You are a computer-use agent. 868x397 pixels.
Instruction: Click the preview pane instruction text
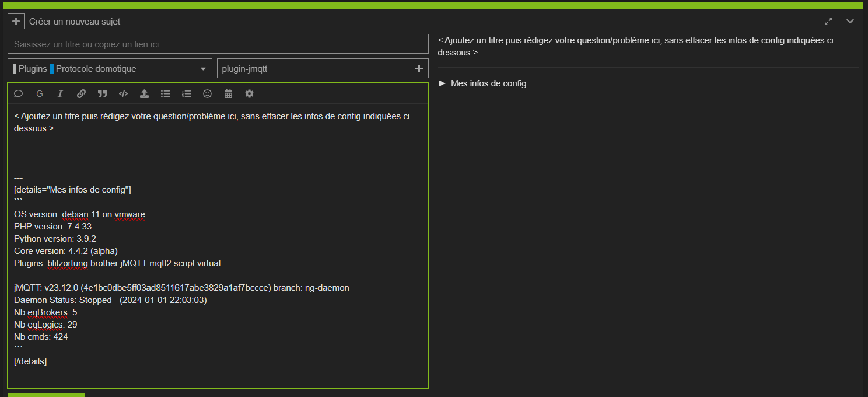pos(637,46)
